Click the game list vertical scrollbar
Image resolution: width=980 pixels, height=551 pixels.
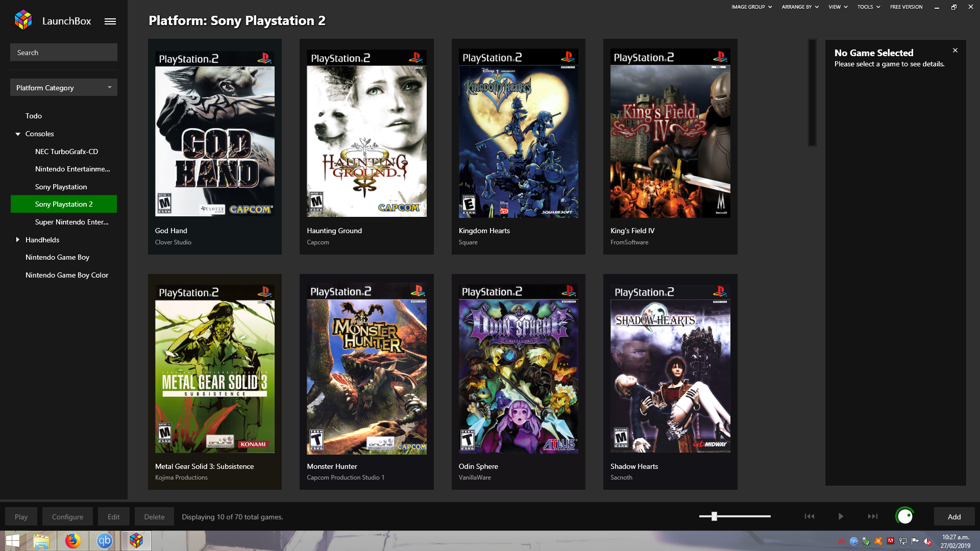click(x=812, y=93)
